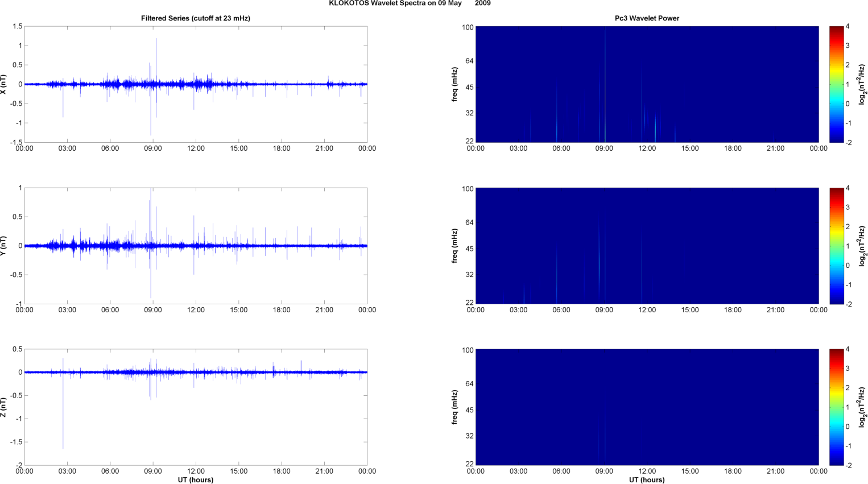Click the X (nT) axis label
Image resolution: width=868 pixels, height=484 pixels.
point(3,84)
